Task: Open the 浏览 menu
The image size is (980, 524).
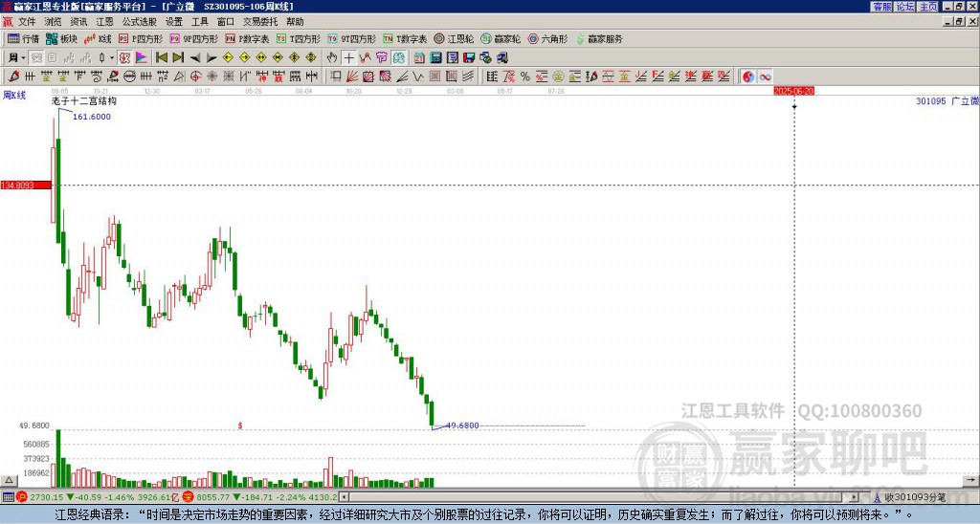Action: pos(53,22)
